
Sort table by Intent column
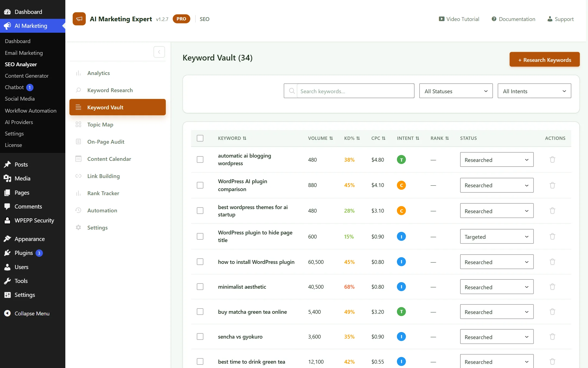pyautogui.click(x=408, y=138)
